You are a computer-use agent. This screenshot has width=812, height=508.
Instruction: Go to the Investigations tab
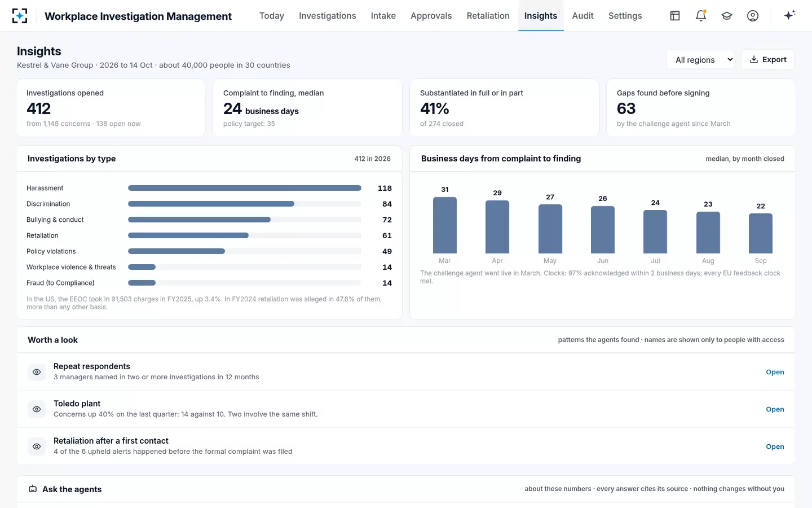328,16
